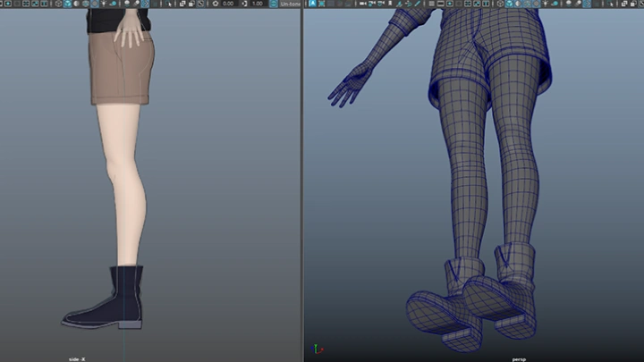Screen dimensions: 644x362
Task: Toggle X-ray mode in persp view
Action: [624, 4]
